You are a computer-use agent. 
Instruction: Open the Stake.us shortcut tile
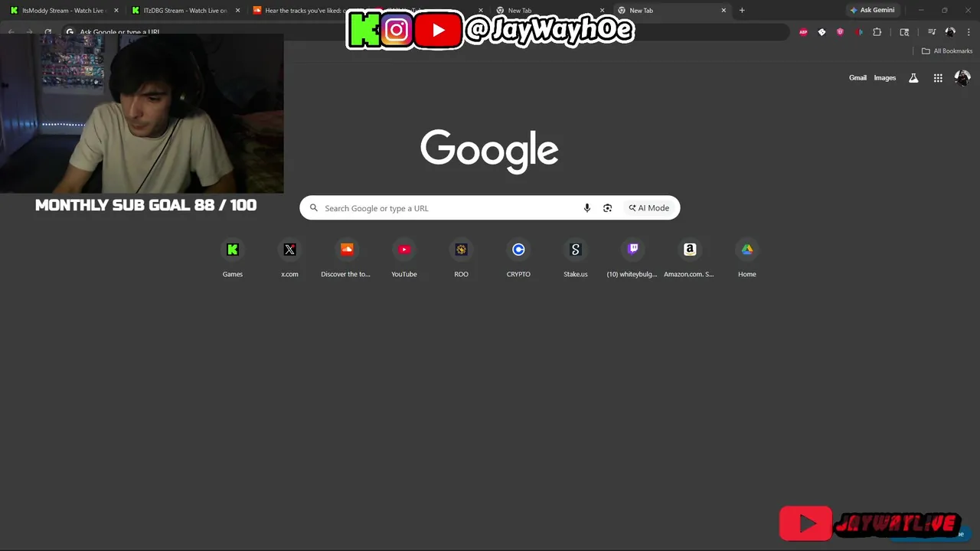[576, 258]
